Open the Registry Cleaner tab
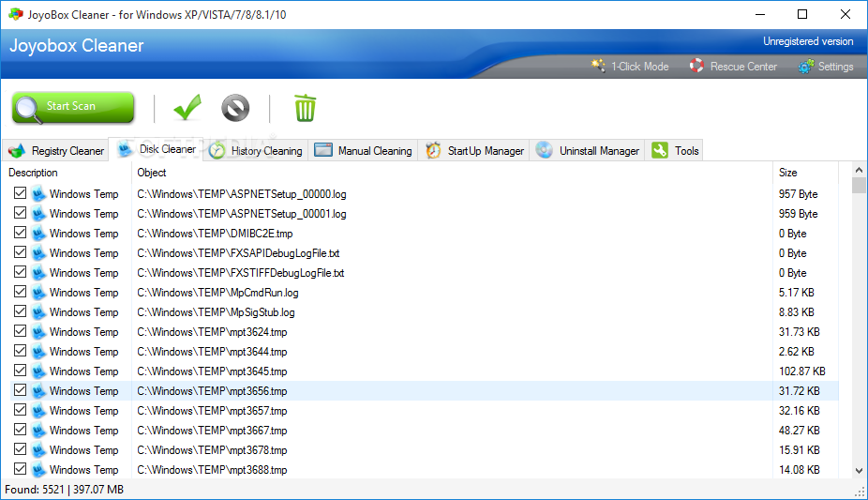 [x=56, y=151]
